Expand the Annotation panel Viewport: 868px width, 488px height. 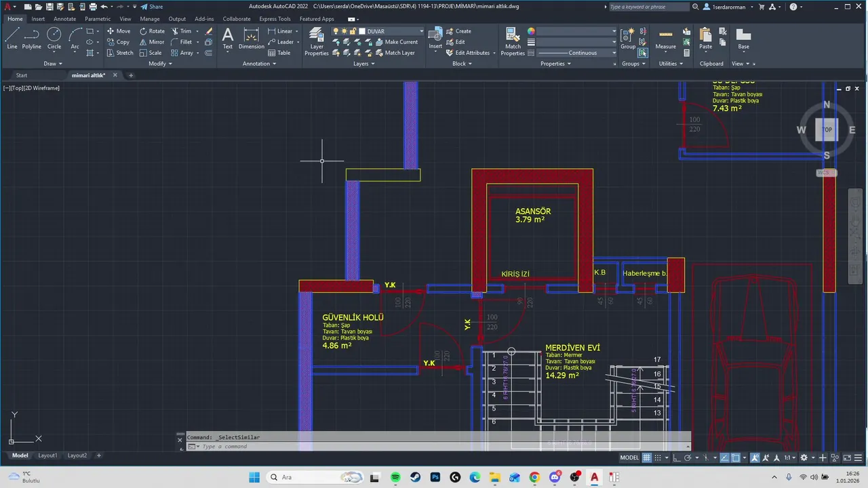(259, 64)
